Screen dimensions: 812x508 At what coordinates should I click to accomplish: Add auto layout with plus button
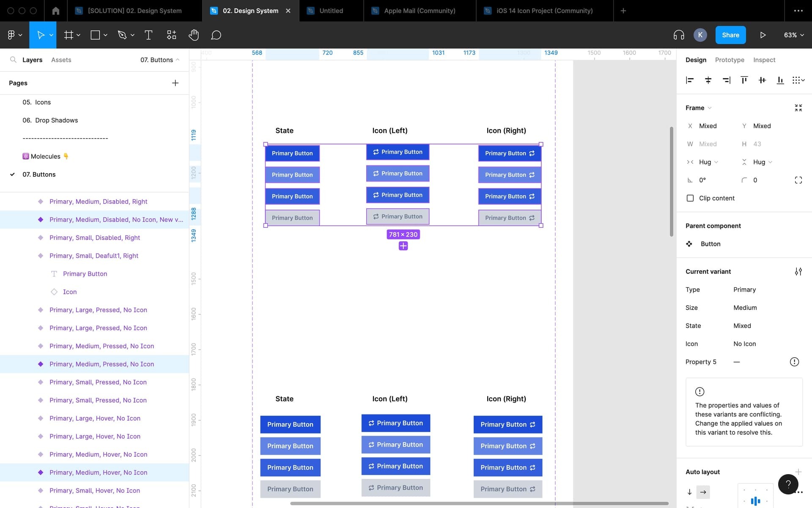(798, 472)
